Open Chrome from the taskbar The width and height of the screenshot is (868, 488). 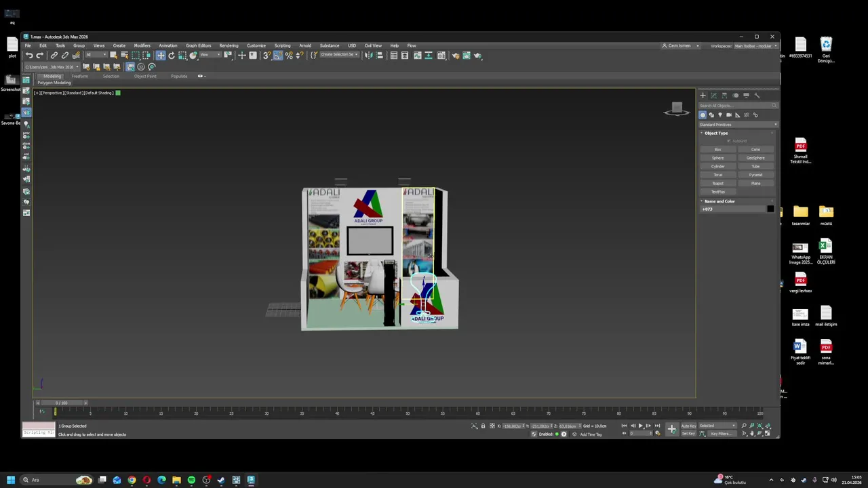[x=132, y=480]
